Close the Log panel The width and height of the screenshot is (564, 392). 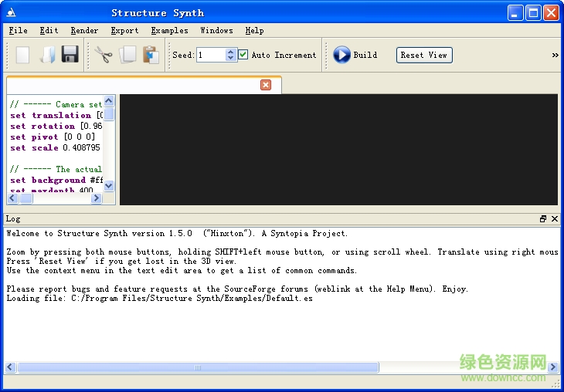click(555, 219)
